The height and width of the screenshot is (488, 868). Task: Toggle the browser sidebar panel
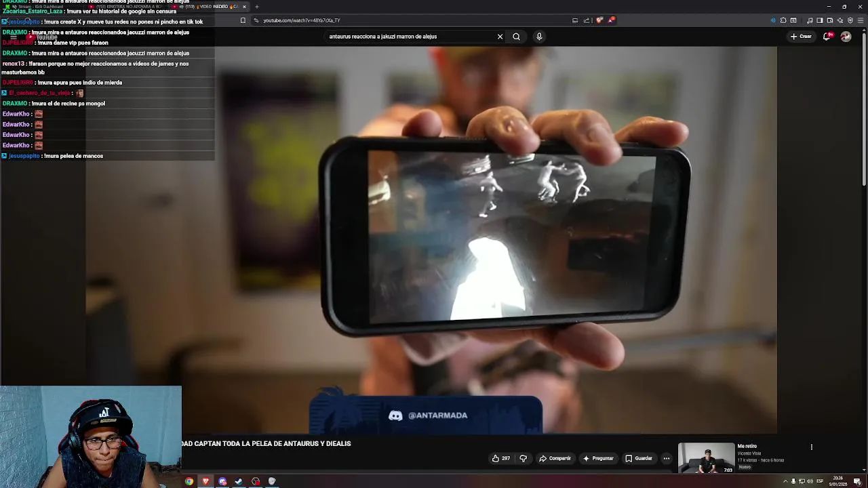[x=819, y=20]
